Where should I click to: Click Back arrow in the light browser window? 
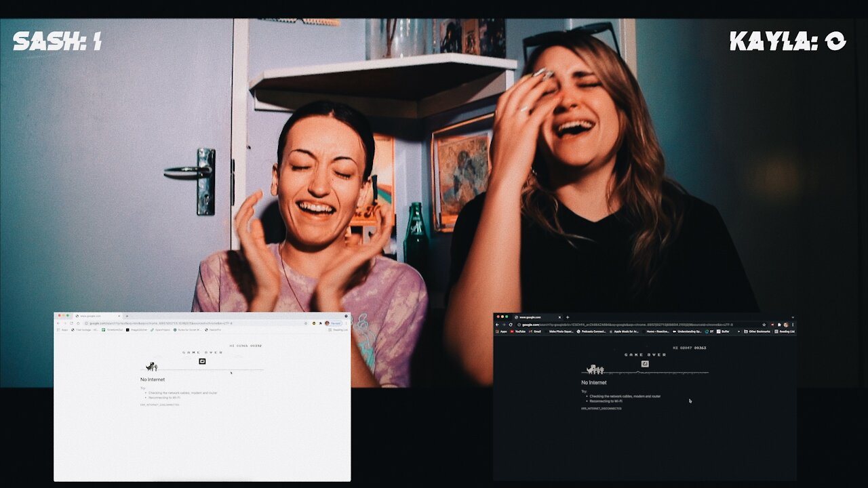tap(58, 323)
